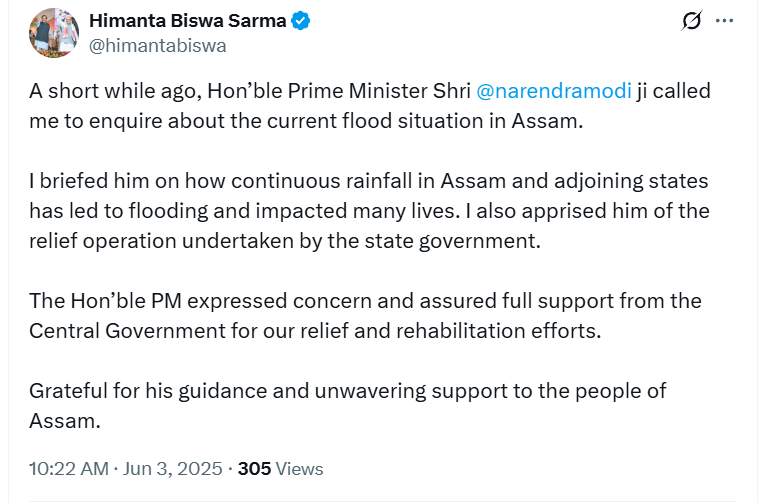
Task: Click the Views label
Action: [x=300, y=468]
